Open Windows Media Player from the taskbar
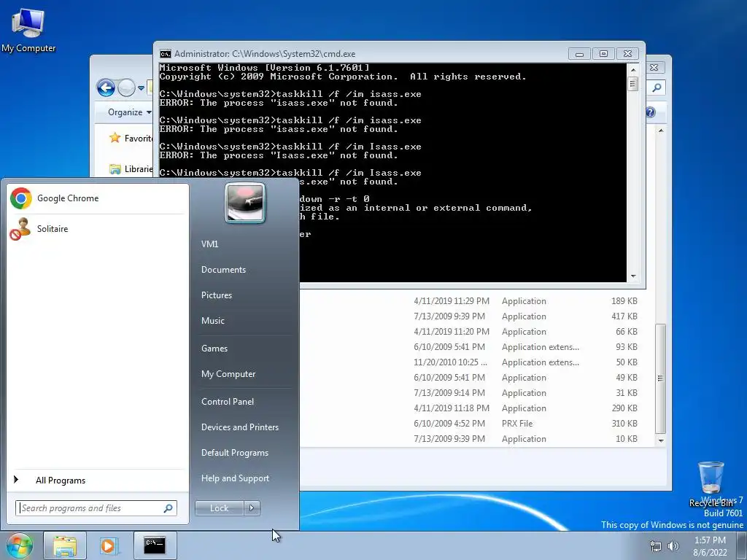Screen dimensions: 747x560 [x=109, y=545]
